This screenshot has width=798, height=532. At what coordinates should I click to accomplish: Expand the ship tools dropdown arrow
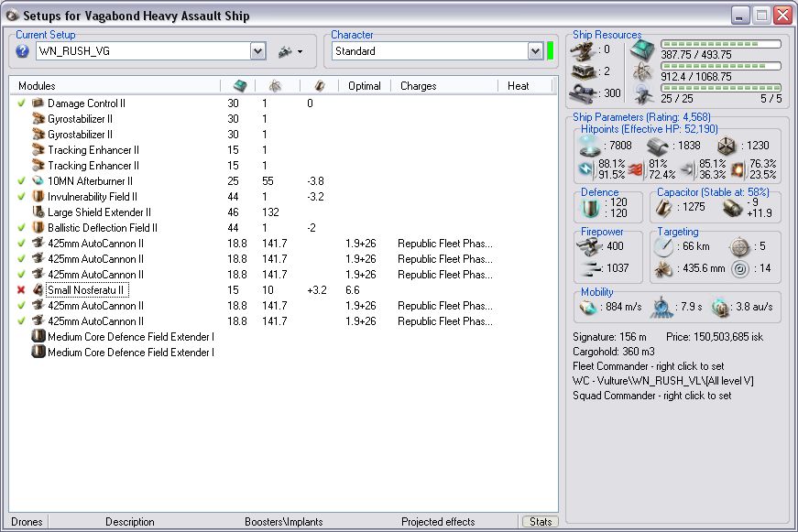point(300,52)
